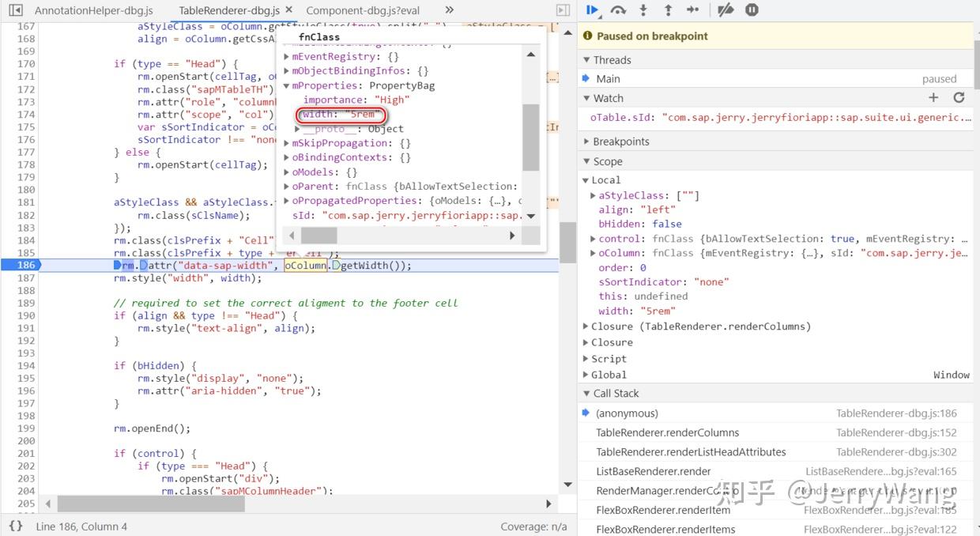Expand oParent in the tooltip
Screen dimensions: 980x536
pos(287,187)
